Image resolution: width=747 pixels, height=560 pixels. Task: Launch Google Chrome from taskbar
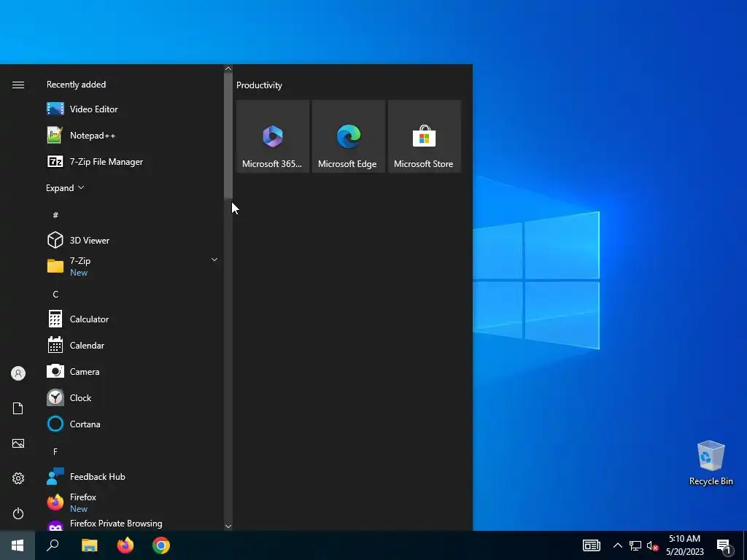pyautogui.click(x=161, y=545)
